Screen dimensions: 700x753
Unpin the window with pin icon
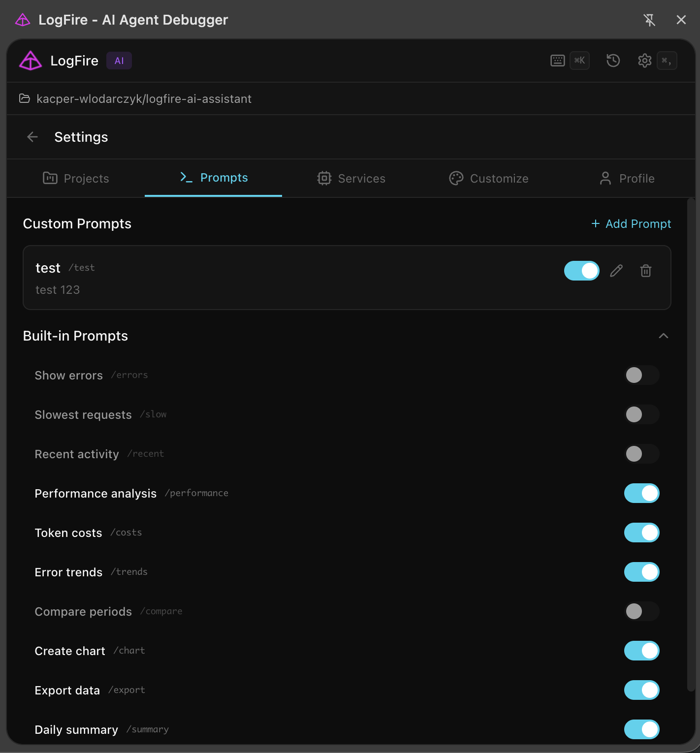[649, 20]
